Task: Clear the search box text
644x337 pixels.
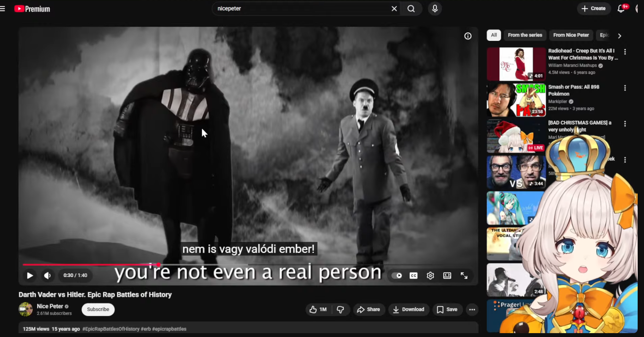Action: pos(394,9)
